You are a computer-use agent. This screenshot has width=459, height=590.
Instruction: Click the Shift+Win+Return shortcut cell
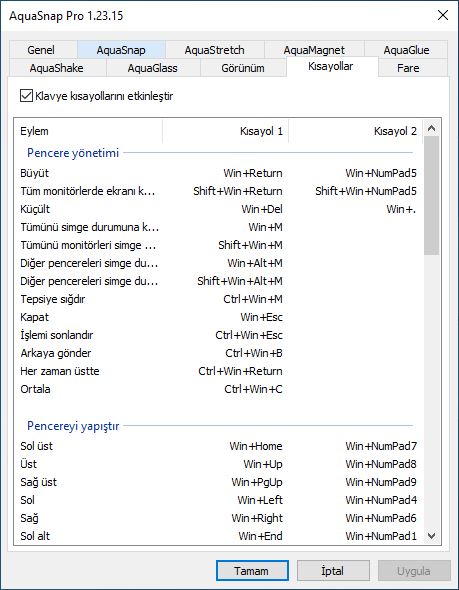[238, 191]
